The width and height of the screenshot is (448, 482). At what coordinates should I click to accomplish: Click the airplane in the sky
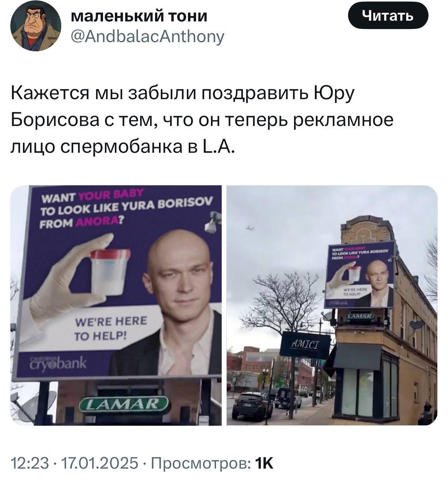[250, 228]
